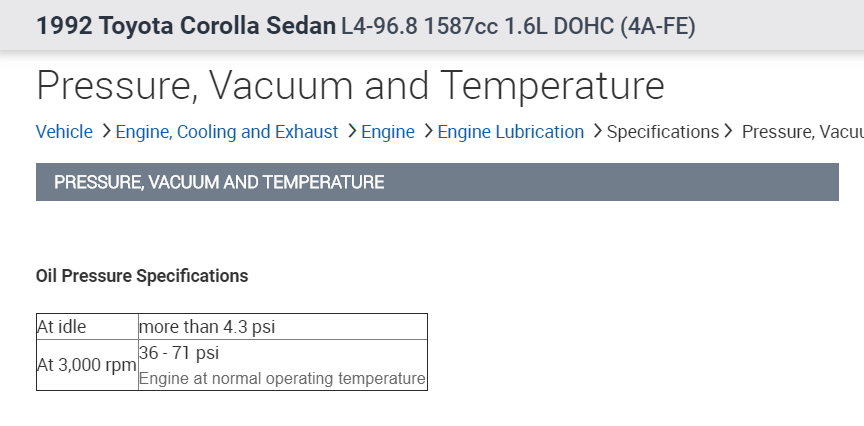Click chevron right after the Vehicle breadcrumb
Viewport: 864px width, 426px height.
click(x=106, y=132)
